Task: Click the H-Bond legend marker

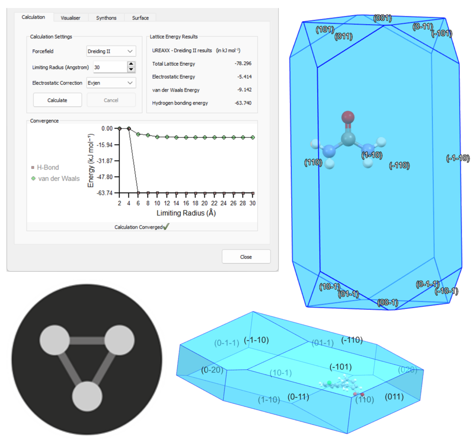Action: [x=33, y=167]
